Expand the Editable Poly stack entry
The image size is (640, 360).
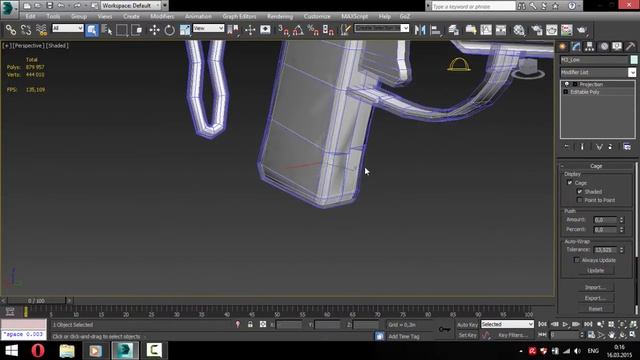[x=566, y=92]
